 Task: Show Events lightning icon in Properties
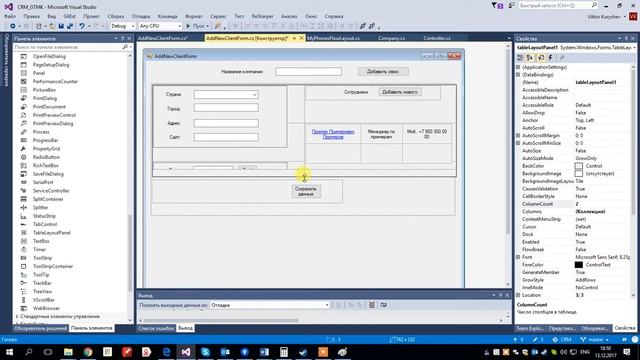(x=550, y=58)
